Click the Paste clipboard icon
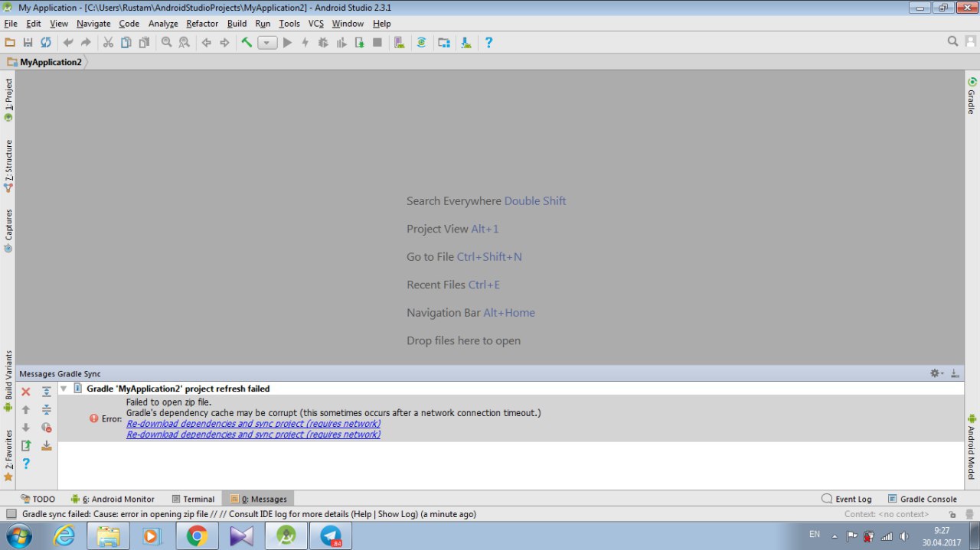 pyautogui.click(x=144, y=43)
